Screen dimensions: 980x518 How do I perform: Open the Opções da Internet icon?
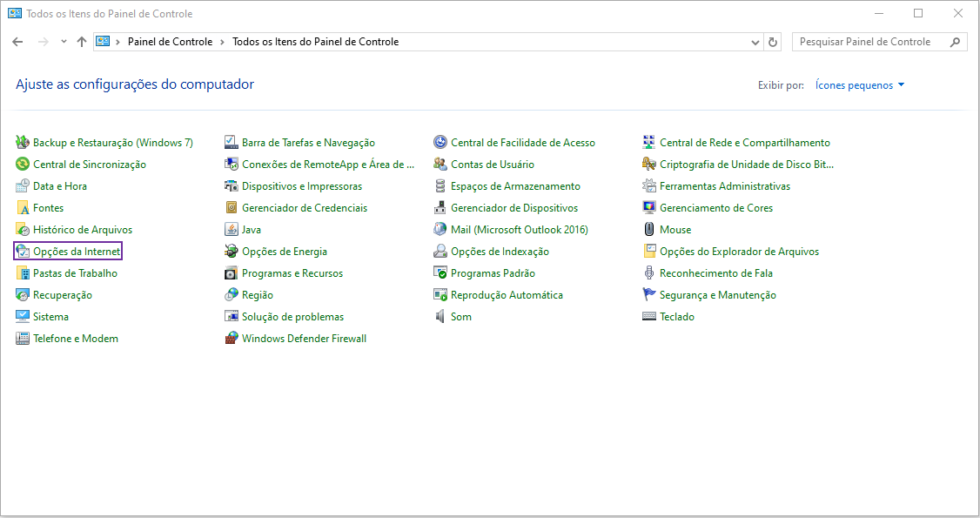(23, 252)
